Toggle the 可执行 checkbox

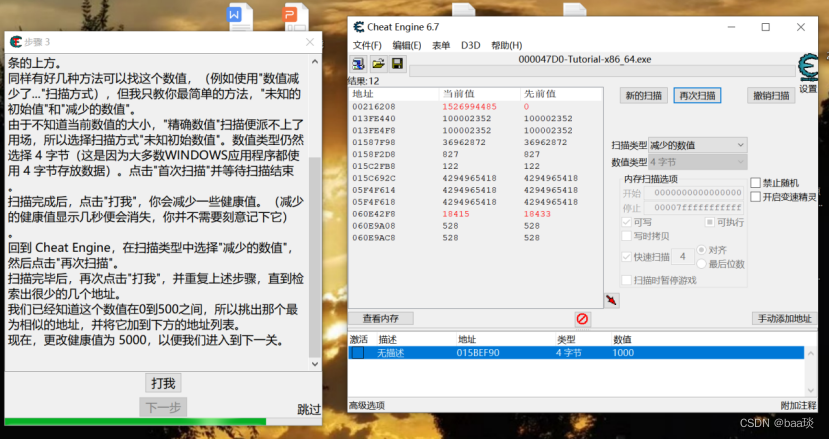tap(710, 222)
